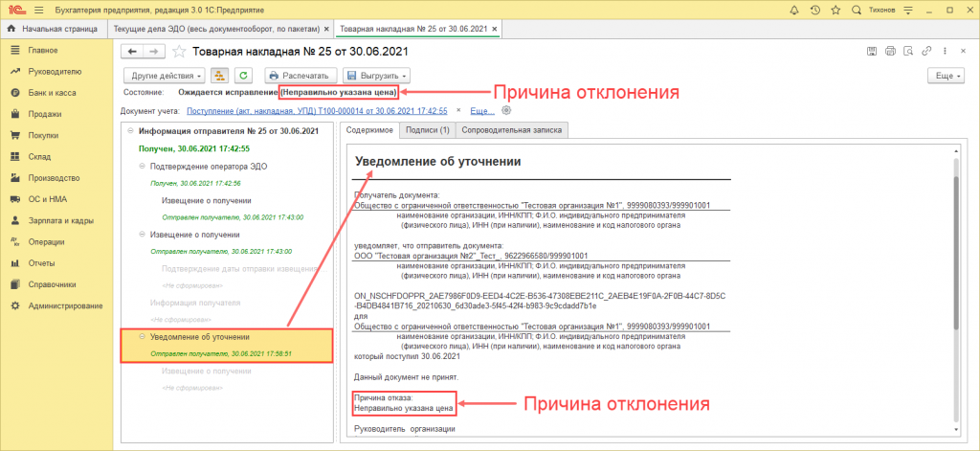The image size is (980, 451).
Task: Open the Справочники section
Action: [x=52, y=284]
